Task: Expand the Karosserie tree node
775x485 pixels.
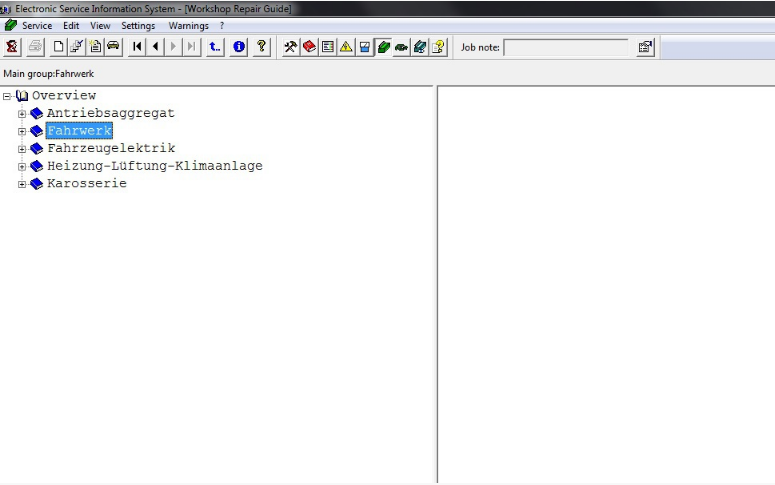Action: 22,184
